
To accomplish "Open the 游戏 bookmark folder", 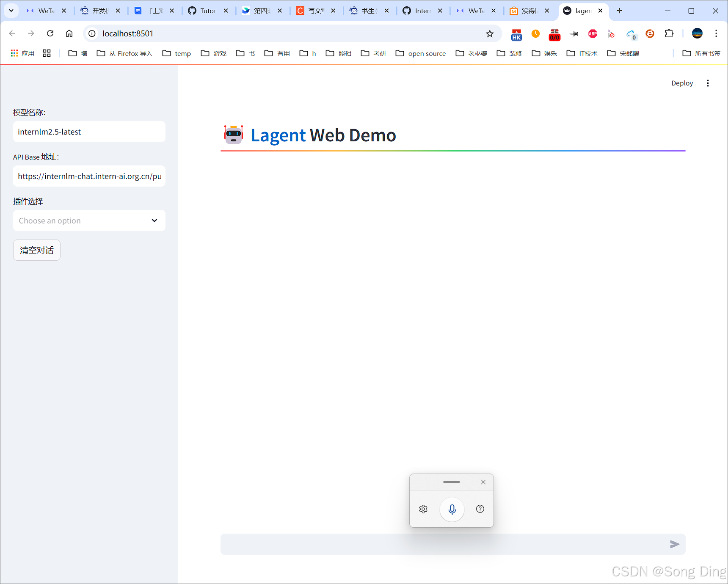I will tap(214, 53).
